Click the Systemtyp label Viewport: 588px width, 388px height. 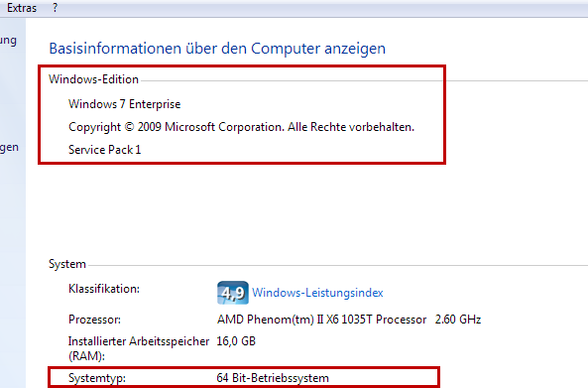tap(97, 378)
